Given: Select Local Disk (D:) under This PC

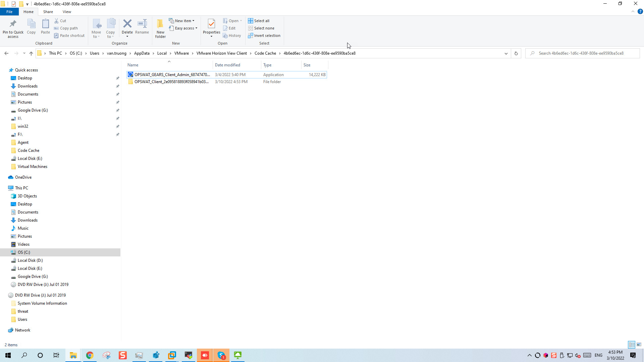Looking at the screenshot, I should pos(30,260).
